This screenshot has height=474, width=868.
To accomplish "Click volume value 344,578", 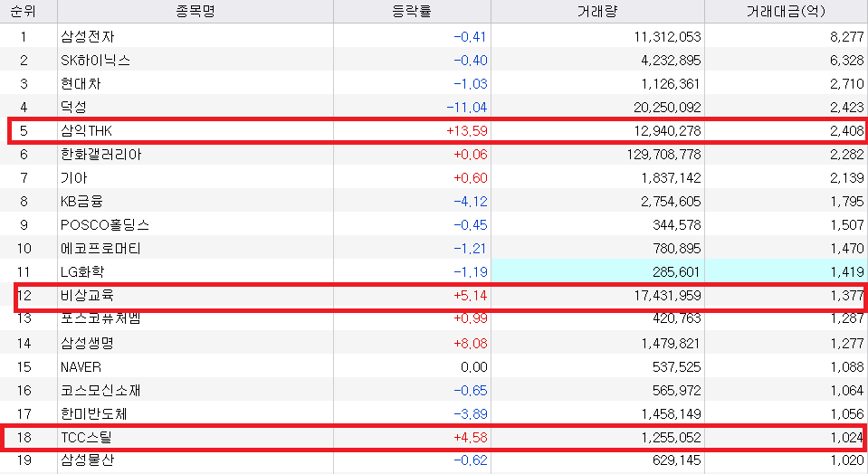I will (x=676, y=225).
